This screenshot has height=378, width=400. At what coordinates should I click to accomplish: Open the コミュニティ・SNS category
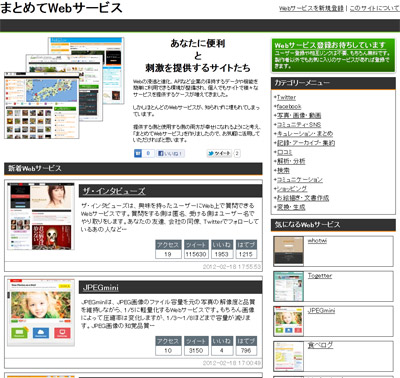pos(299,125)
